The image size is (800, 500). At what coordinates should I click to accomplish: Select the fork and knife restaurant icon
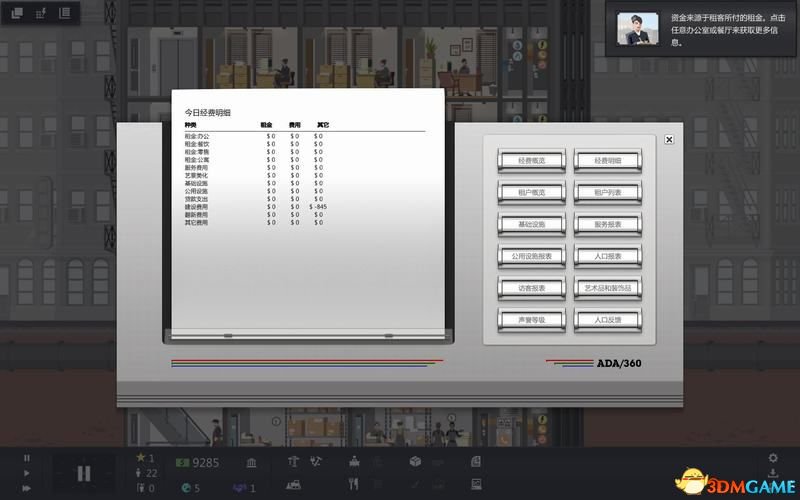click(352, 486)
